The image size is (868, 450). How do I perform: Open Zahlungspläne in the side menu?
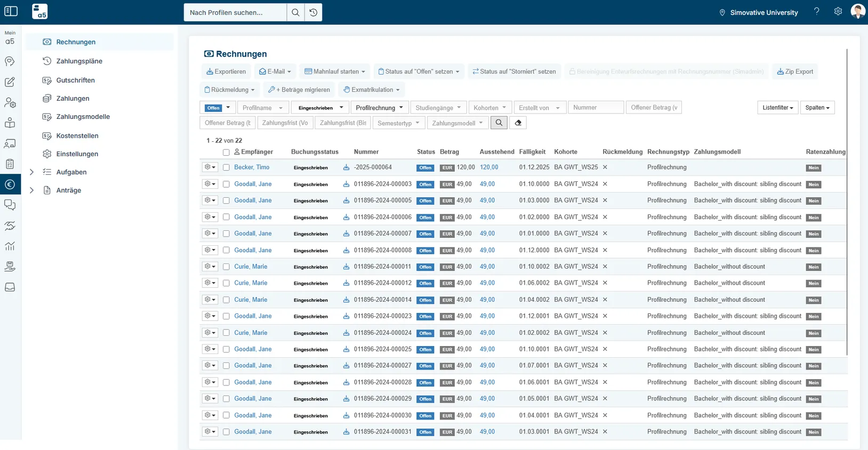(x=79, y=61)
